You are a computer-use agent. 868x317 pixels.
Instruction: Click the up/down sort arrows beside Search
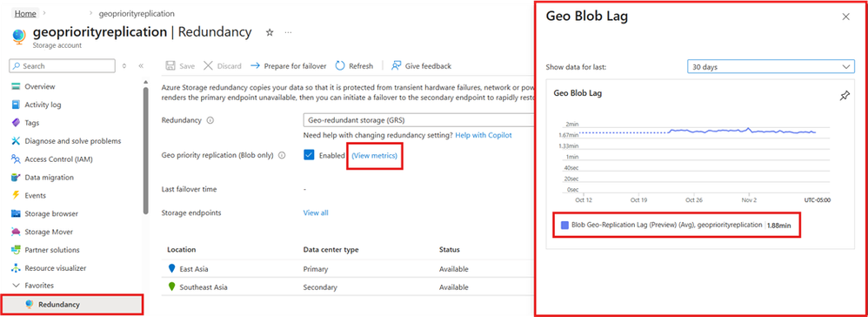tap(124, 66)
